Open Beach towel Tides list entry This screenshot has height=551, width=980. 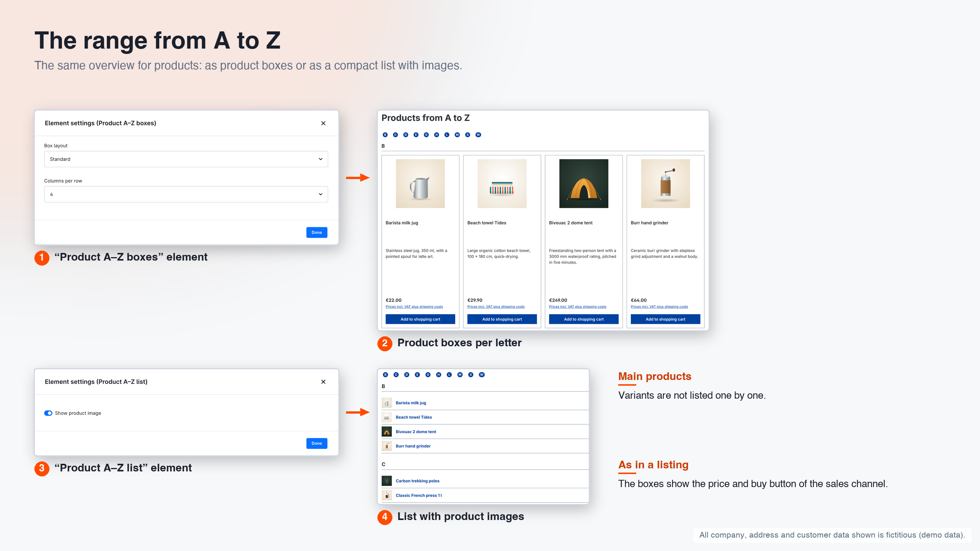(x=414, y=417)
